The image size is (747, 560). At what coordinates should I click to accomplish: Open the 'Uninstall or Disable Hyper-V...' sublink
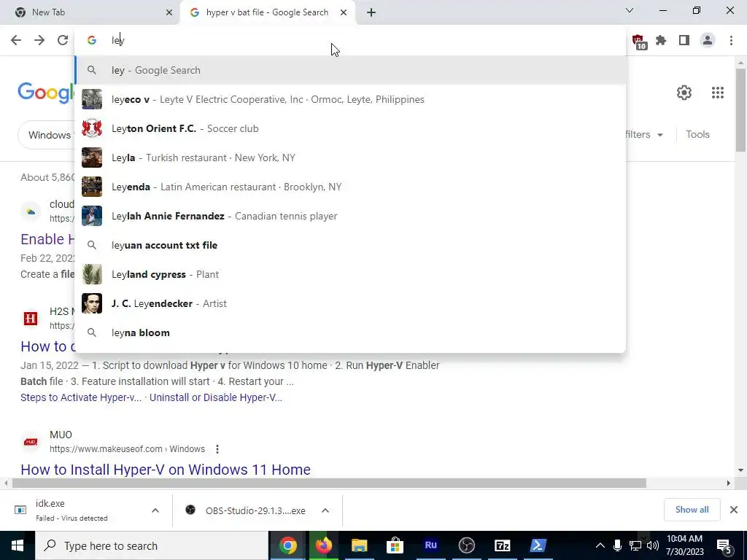[x=216, y=397]
